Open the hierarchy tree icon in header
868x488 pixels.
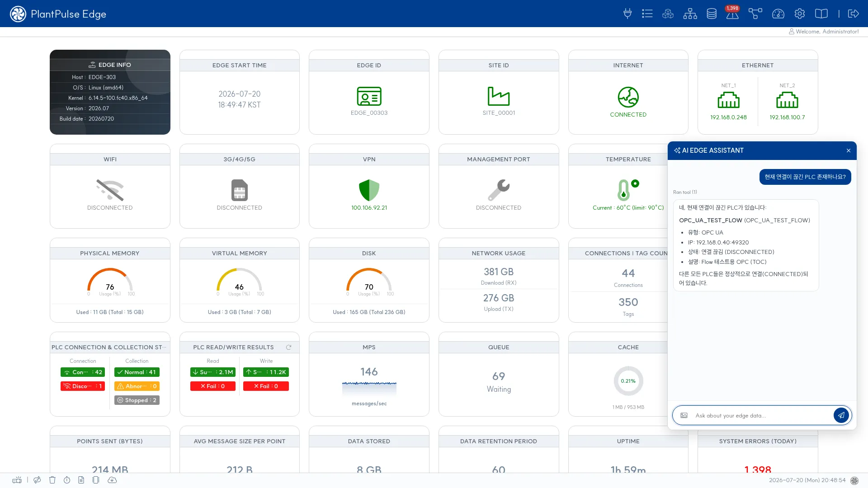point(690,14)
